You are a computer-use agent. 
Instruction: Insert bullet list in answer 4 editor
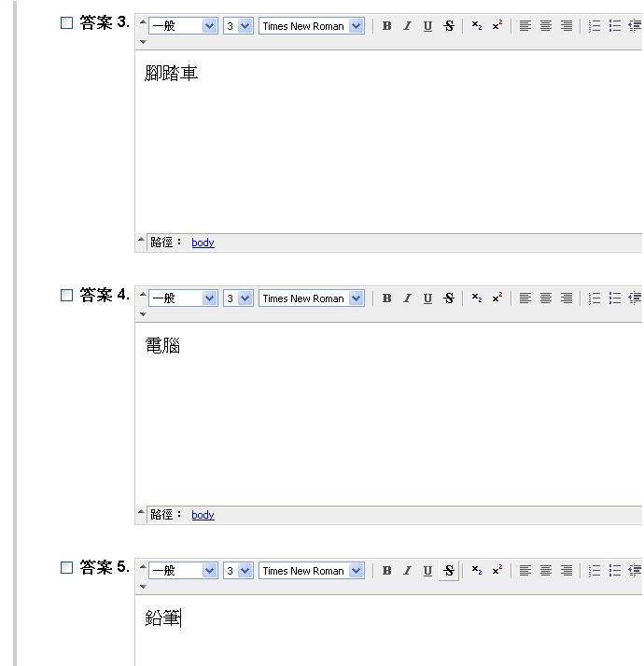[x=615, y=298]
